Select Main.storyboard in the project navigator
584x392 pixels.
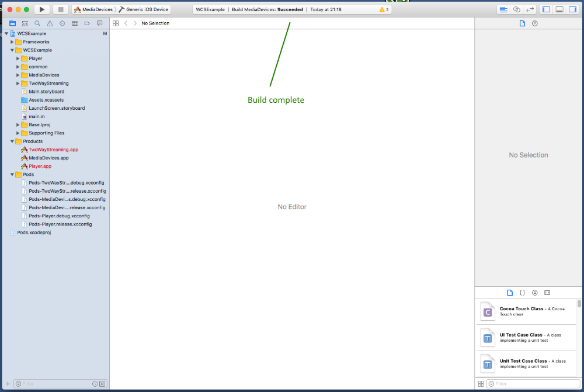click(x=46, y=92)
